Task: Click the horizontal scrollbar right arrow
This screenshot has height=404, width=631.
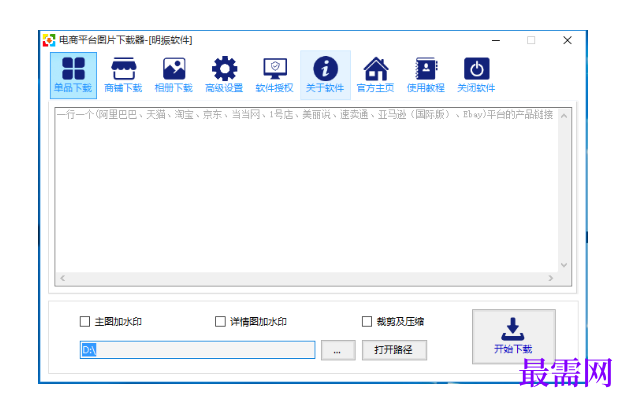Action: coord(551,278)
